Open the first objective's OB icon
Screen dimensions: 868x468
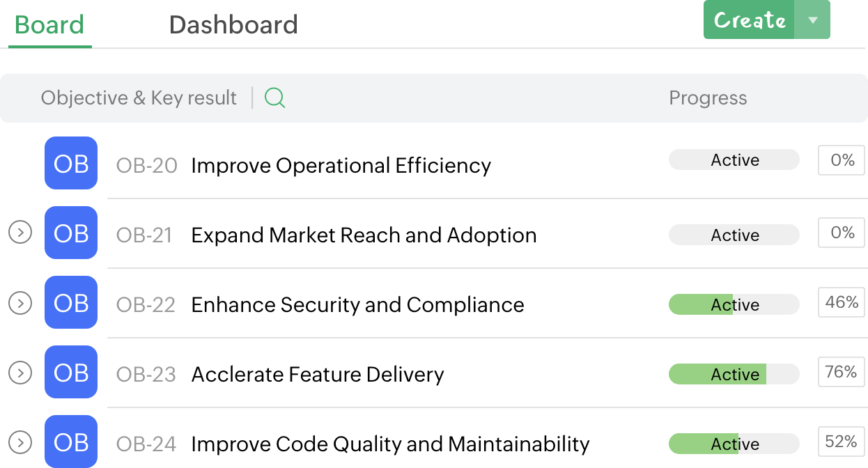point(71,164)
